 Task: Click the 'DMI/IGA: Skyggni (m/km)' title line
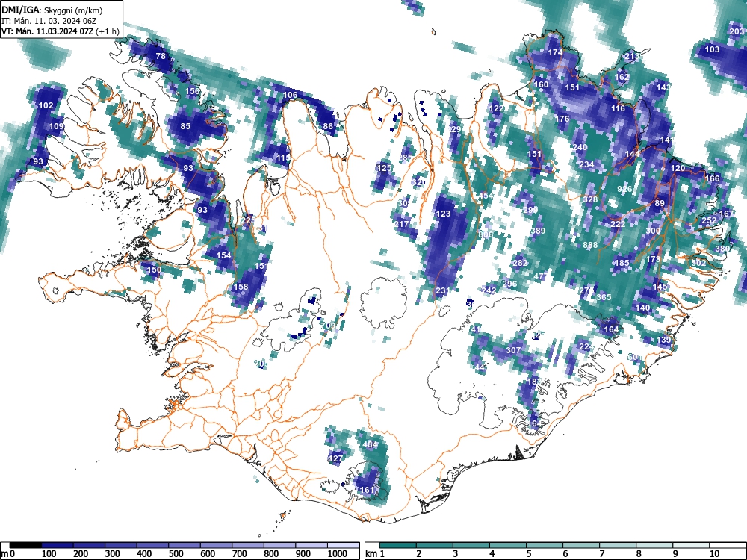coord(52,10)
